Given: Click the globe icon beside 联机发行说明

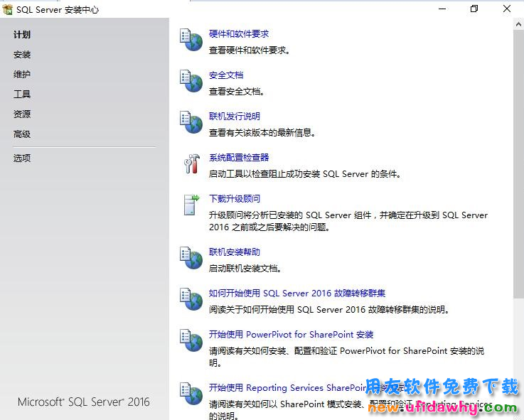Looking at the screenshot, I should click(191, 123).
